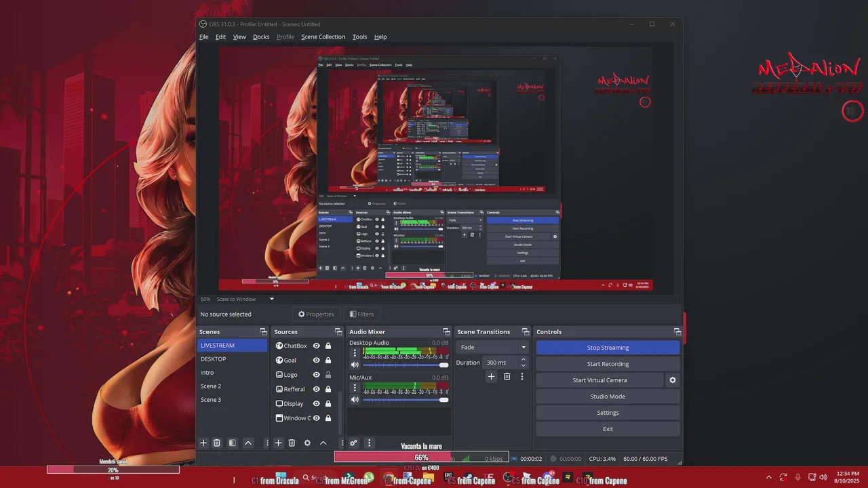Open Scene Transitions three-dot menu

coord(522,376)
